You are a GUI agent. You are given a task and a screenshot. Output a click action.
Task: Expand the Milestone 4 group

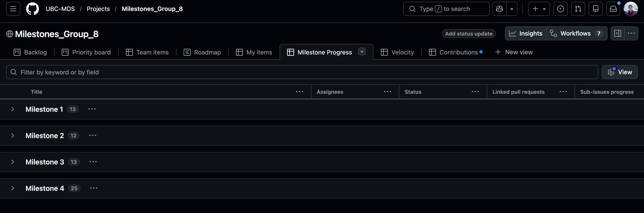click(13, 188)
